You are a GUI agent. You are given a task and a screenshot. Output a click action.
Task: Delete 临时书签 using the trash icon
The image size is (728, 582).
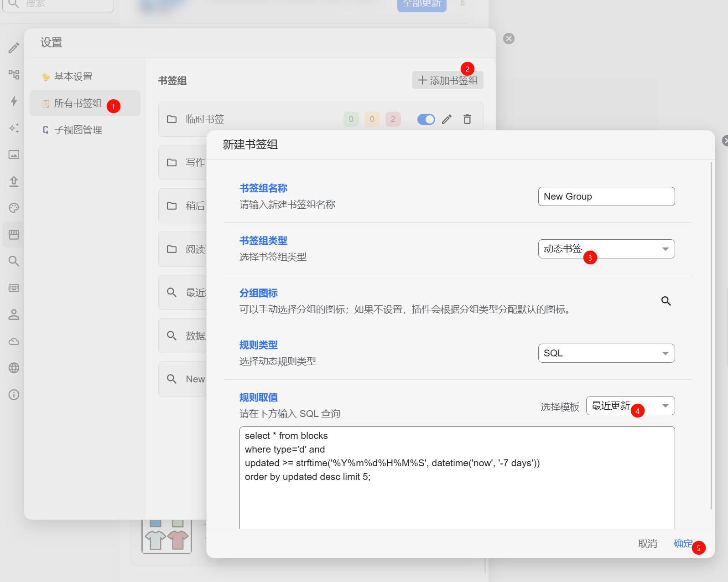click(x=467, y=119)
